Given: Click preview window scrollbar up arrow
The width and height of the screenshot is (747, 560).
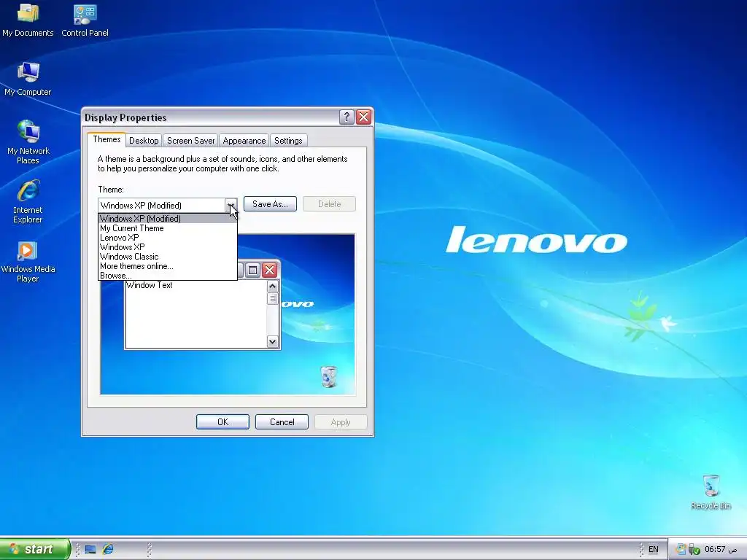Looking at the screenshot, I should [273, 286].
